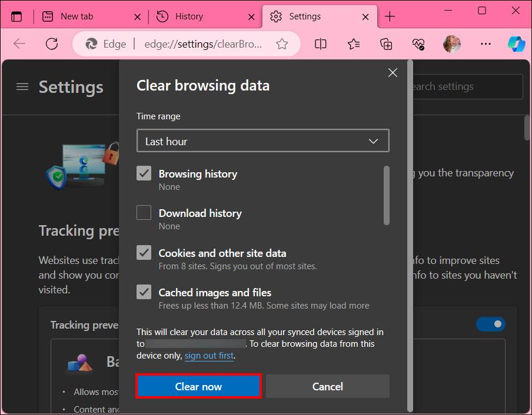Screen dimensions: 532x415
Task: Launch Copilot from the toolbar
Action: pos(516,44)
